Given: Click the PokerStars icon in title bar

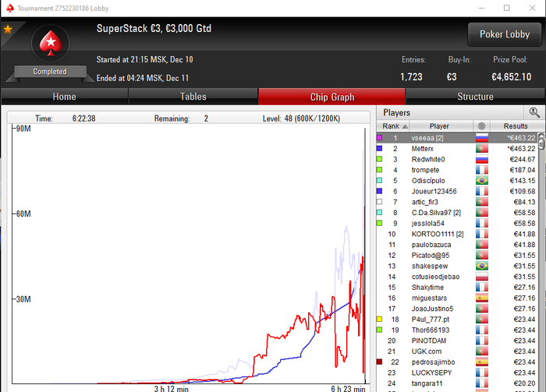Looking at the screenshot, I should [10, 8].
